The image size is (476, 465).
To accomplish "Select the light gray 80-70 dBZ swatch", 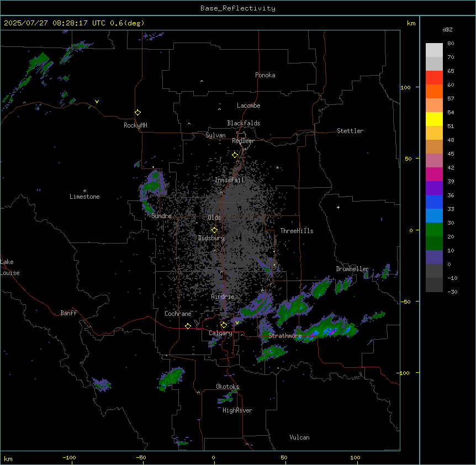I will [x=434, y=50].
